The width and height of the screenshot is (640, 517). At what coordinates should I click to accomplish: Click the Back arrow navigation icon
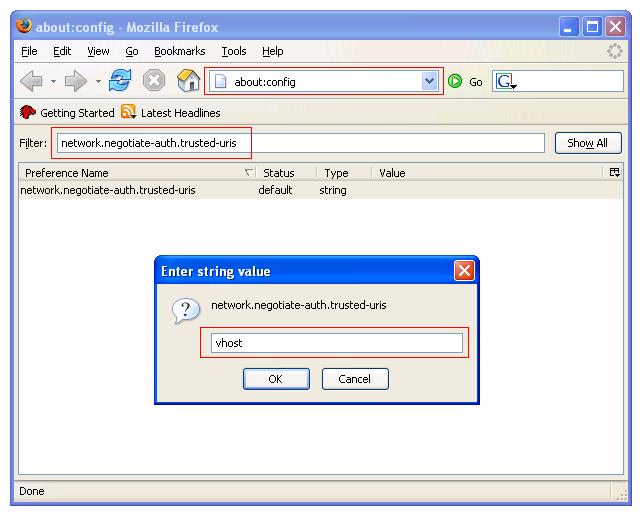point(31,82)
